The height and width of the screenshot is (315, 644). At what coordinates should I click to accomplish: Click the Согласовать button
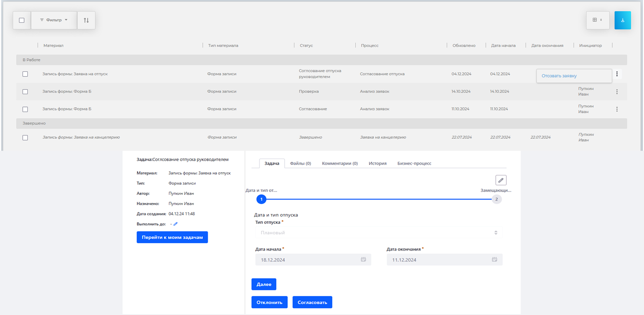312,302
